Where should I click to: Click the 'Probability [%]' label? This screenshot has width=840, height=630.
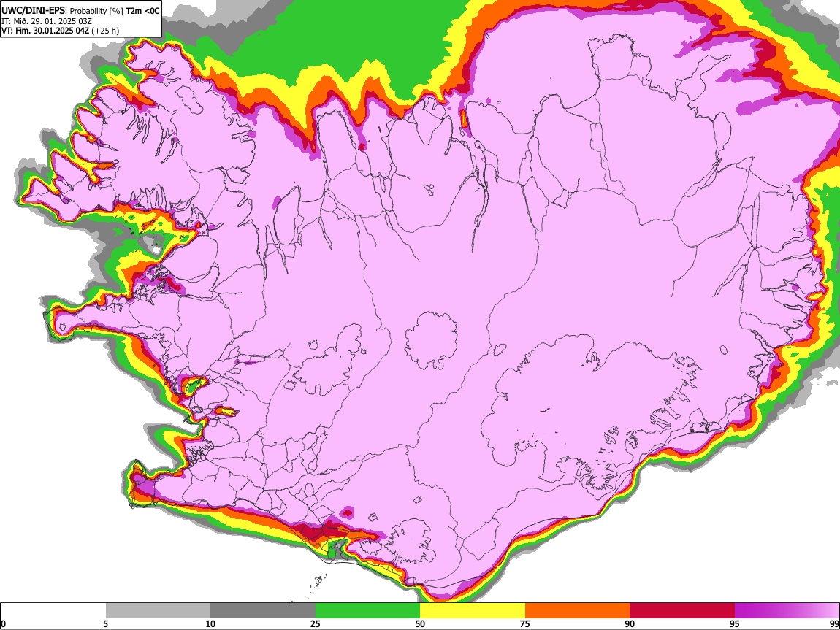[x=96, y=11]
